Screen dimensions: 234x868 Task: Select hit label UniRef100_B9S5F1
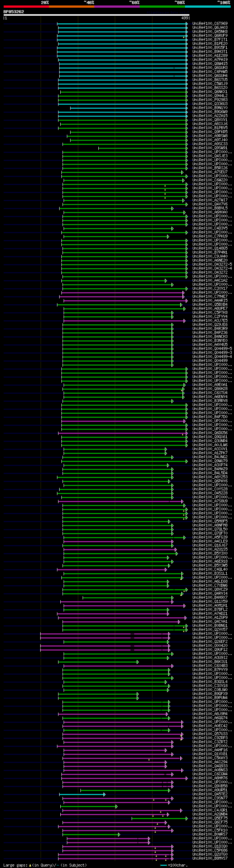tap(210, 47)
